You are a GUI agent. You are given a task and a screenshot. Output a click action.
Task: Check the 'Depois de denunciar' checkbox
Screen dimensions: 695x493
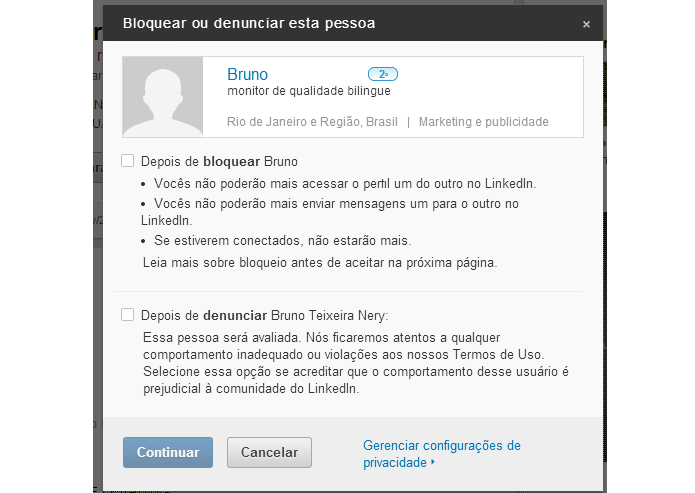point(128,315)
